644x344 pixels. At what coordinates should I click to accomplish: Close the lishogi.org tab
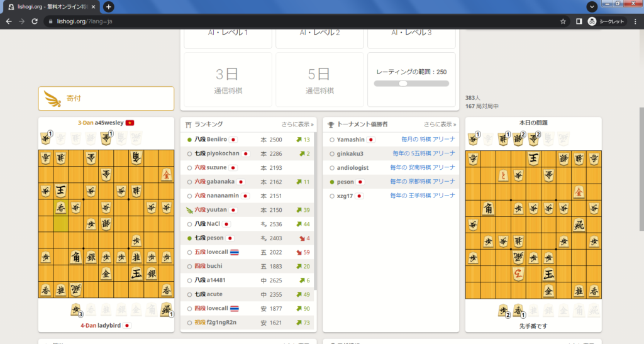93,6
